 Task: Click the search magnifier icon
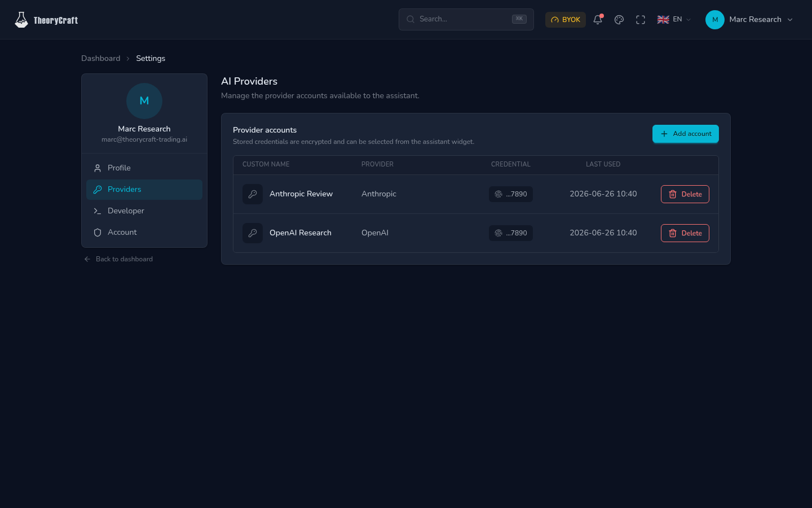[x=411, y=19]
